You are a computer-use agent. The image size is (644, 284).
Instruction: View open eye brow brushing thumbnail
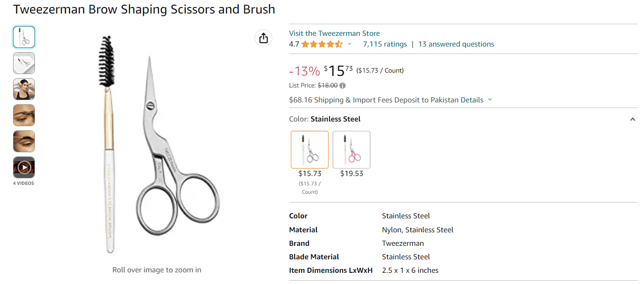coord(24,142)
